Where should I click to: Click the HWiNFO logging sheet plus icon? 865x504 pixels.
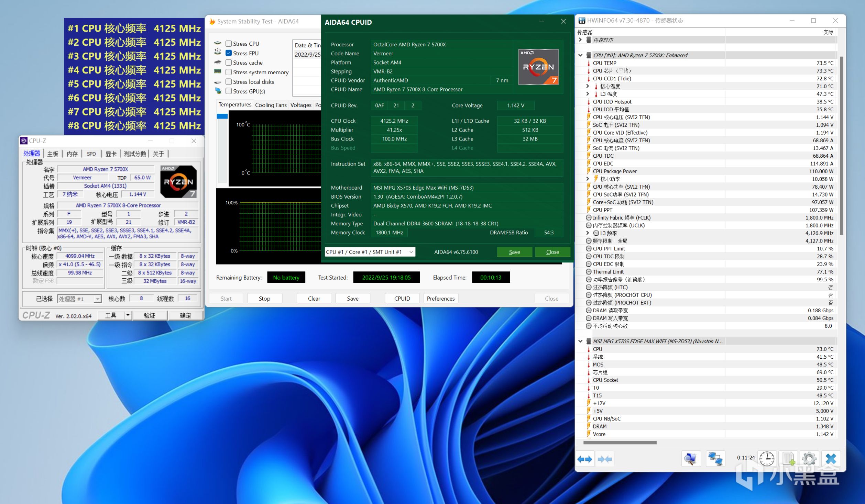pos(788,459)
